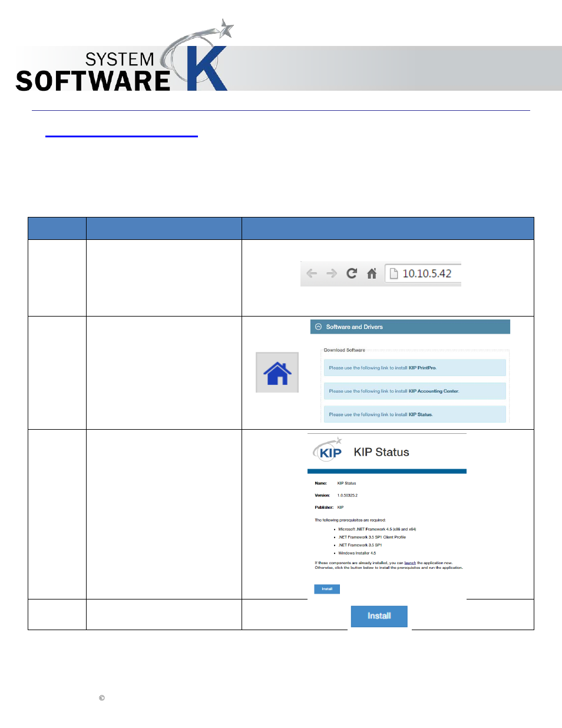The width and height of the screenshot is (562, 728).
Task: Click the KIP publisher value
Action: (340, 508)
